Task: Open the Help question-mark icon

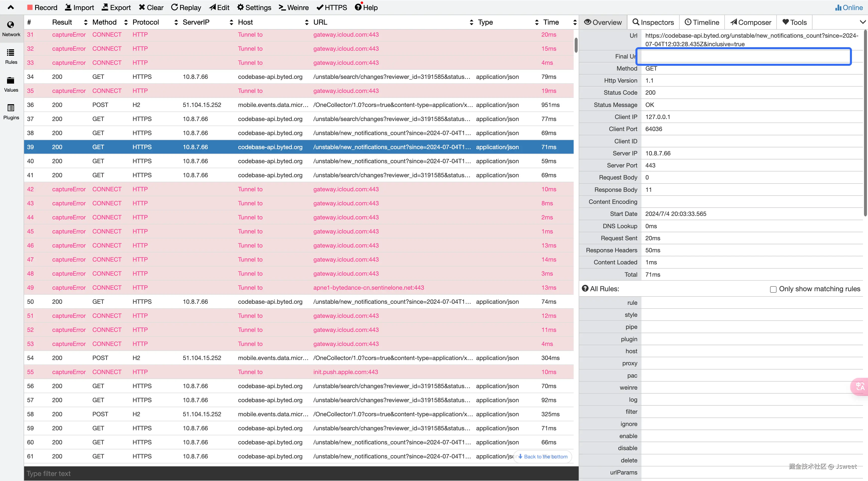Action: (x=358, y=7)
